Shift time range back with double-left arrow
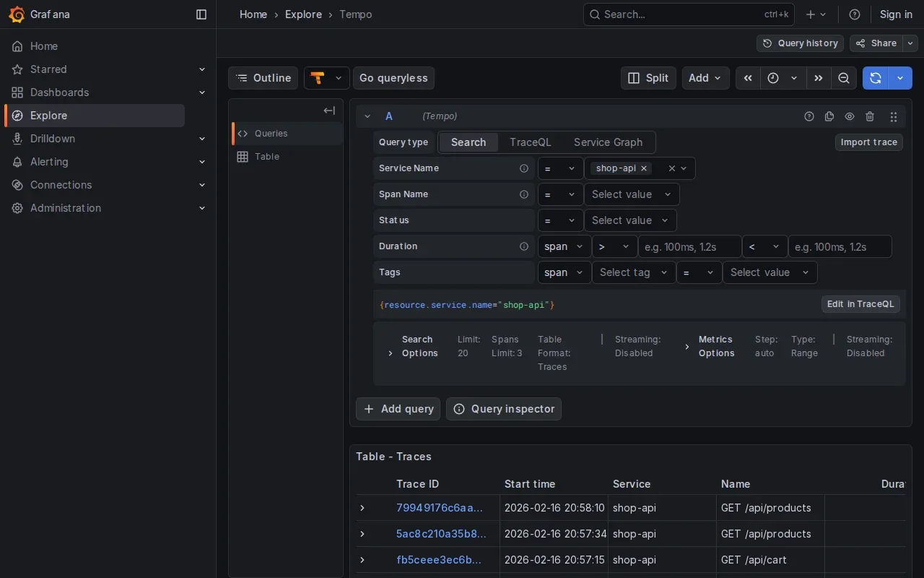The height and width of the screenshot is (578, 924). point(747,78)
